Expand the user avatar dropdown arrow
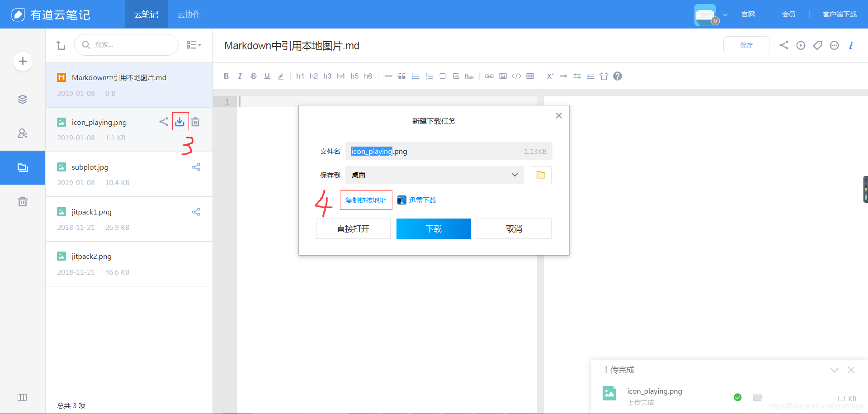 pyautogui.click(x=725, y=14)
